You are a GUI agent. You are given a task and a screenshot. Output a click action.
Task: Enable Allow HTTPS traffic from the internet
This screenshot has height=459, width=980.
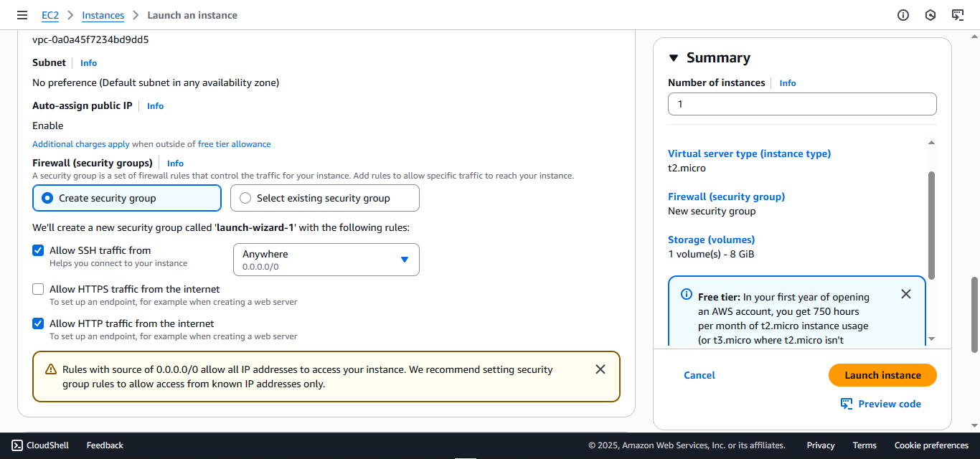point(38,289)
